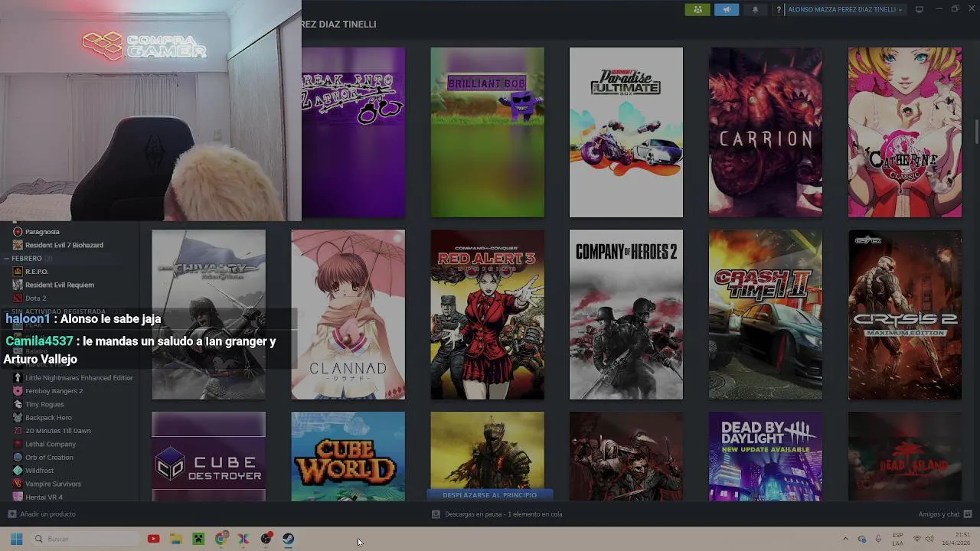The width and height of the screenshot is (980, 551).
Task: Select Paragnosia in the library list
Action: [42, 232]
